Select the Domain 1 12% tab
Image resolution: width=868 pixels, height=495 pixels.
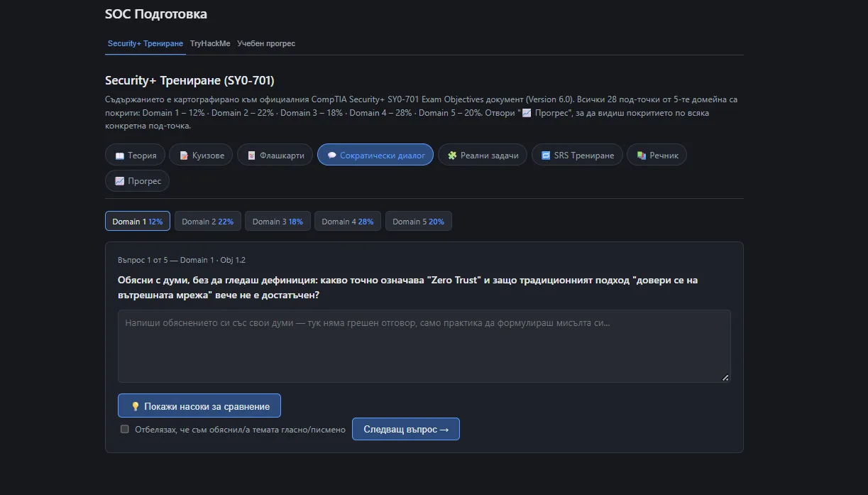pyautogui.click(x=138, y=222)
